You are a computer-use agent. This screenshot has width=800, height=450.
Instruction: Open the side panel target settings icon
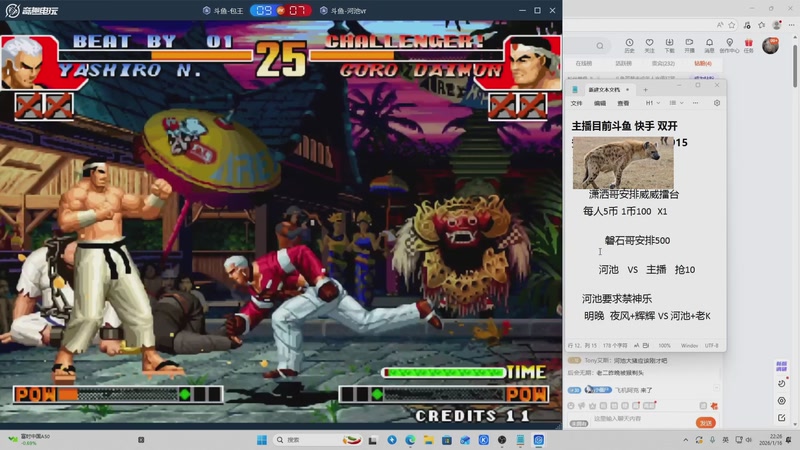coord(782,401)
